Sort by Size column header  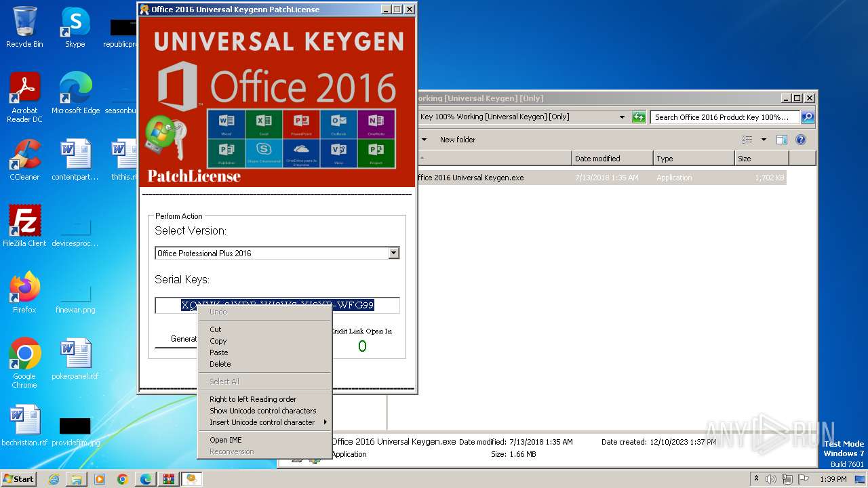tap(762, 159)
